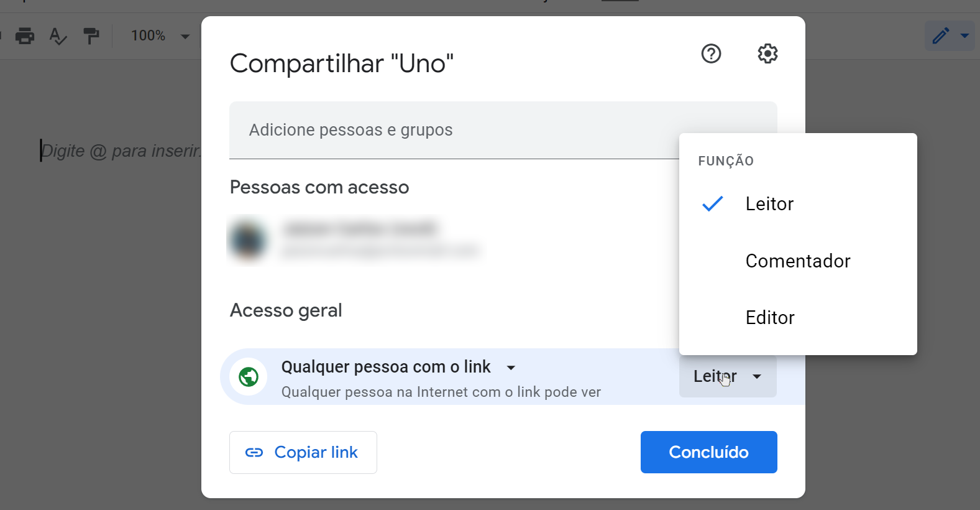This screenshot has height=510, width=980.
Task: Expand the editing mode dropdown arrow
Action: point(964,35)
